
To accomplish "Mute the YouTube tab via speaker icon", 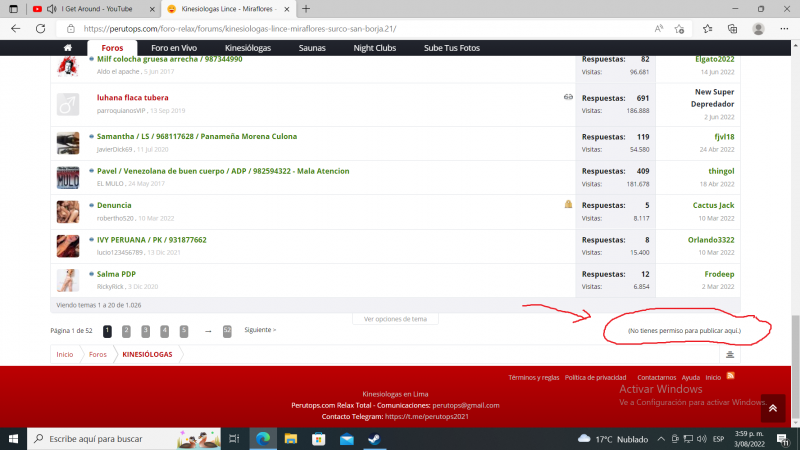I will (37, 8).
